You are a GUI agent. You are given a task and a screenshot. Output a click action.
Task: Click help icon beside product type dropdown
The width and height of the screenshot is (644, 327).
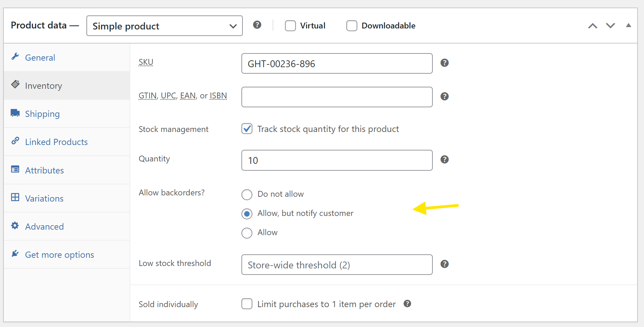tap(257, 25)
